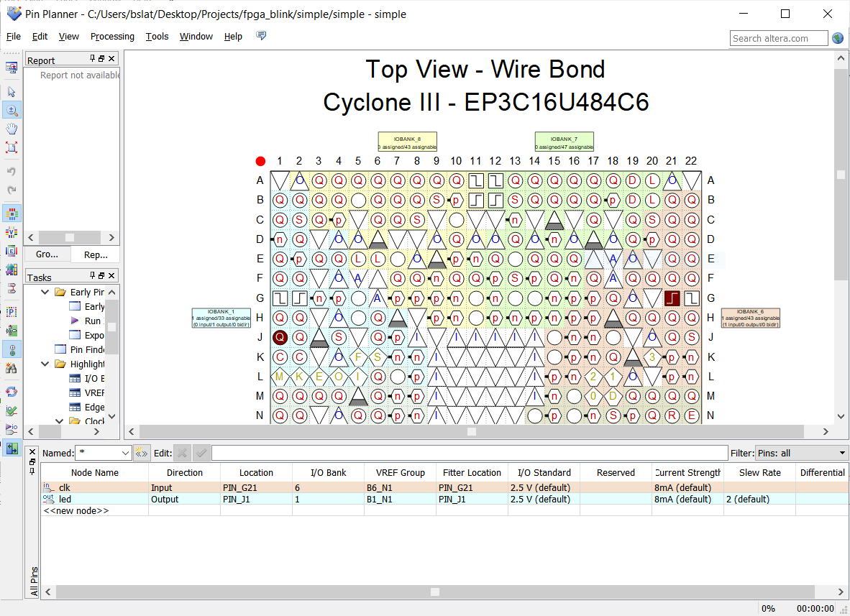Click the Run play icon in Tasks

(x=75, y=321)
